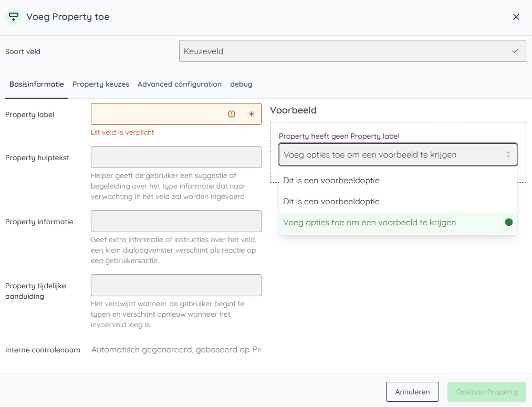
Task: Click the Property informatie input field
Action: (176, 221)
